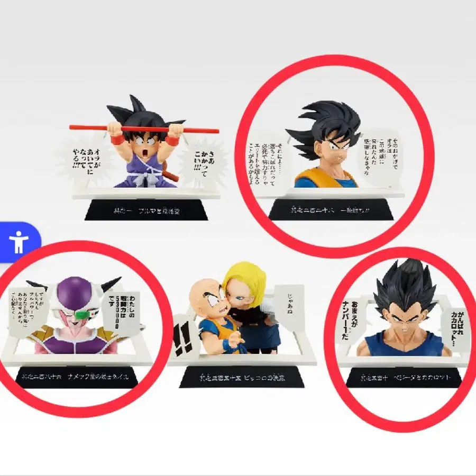Click the kid Goku figure holding the pole
Screen dimensions: 476x476
pyautogui.click(x=147, y=143)
